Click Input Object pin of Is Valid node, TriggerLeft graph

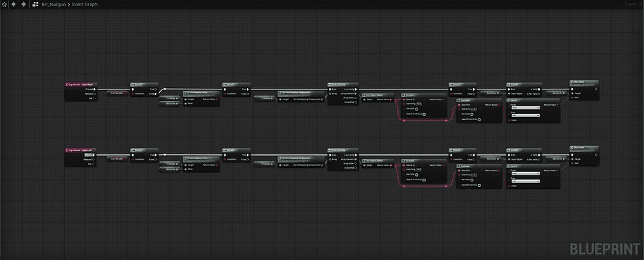[x=509, y=160]
